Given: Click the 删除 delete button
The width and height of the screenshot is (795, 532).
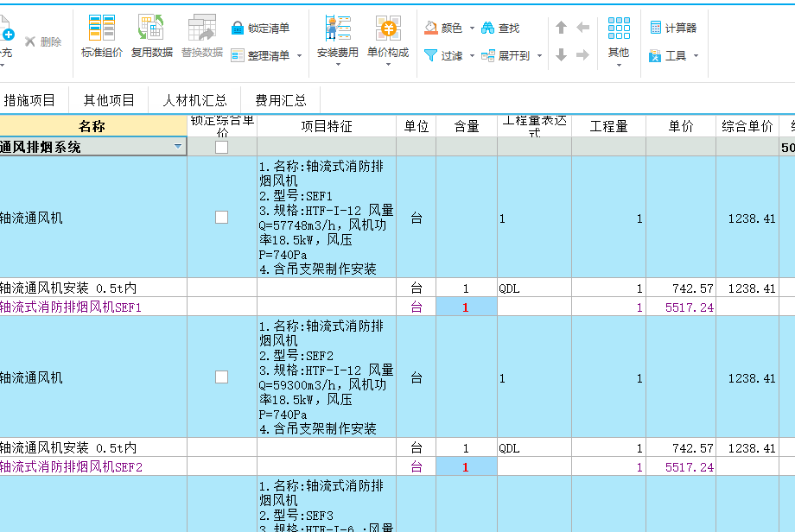Looking at the screenshot, I should coord(43,41).
